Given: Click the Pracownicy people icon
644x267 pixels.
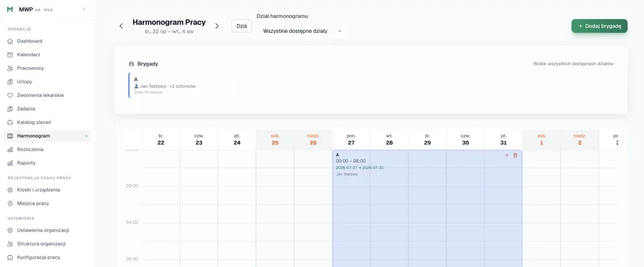Looking at the screenshot, I should click(10, 68).
